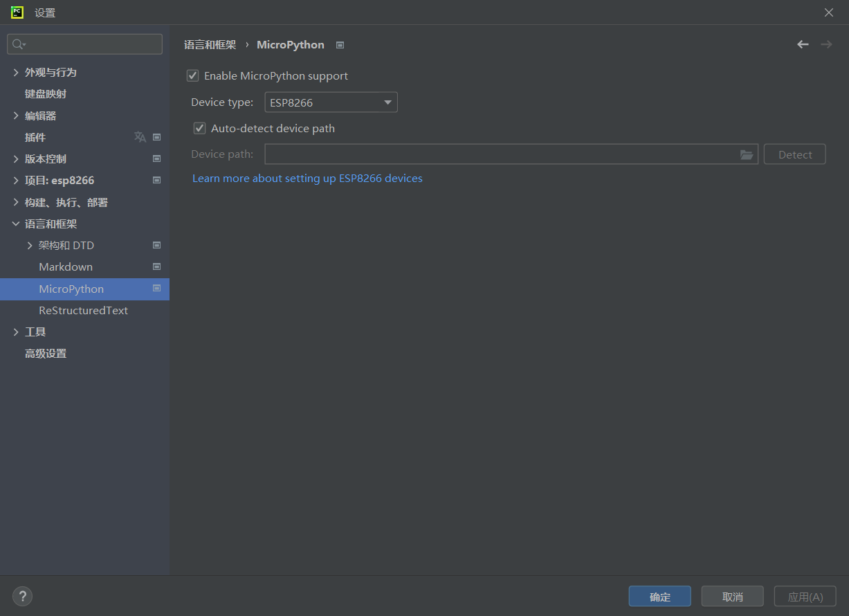Expand the 编辑器 section
This screenshot has width=849, height=616.
[x=16, y=116]
